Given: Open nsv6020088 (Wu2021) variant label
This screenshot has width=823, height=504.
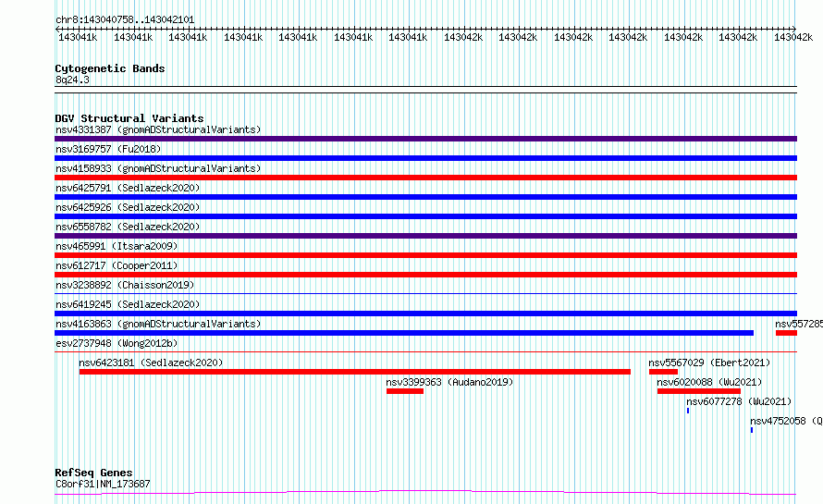Looking at the screenshot, I should pyautogui.click(x=709, y=382).
